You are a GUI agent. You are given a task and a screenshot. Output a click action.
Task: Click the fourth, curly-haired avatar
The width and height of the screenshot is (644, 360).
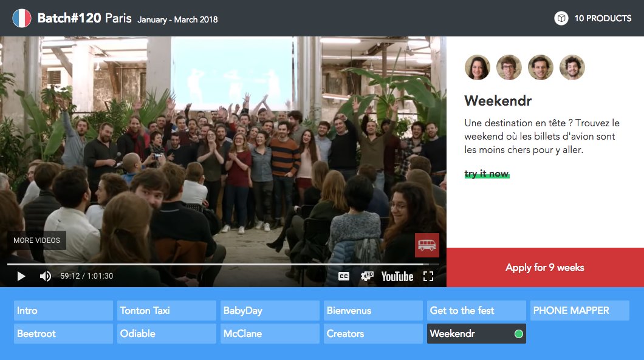(572, 67)
